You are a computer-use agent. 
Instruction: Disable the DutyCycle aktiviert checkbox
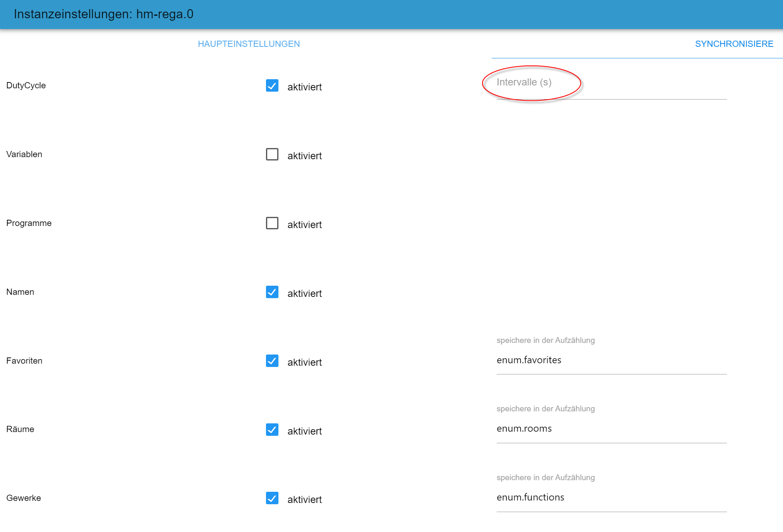(x=272, y=85)
